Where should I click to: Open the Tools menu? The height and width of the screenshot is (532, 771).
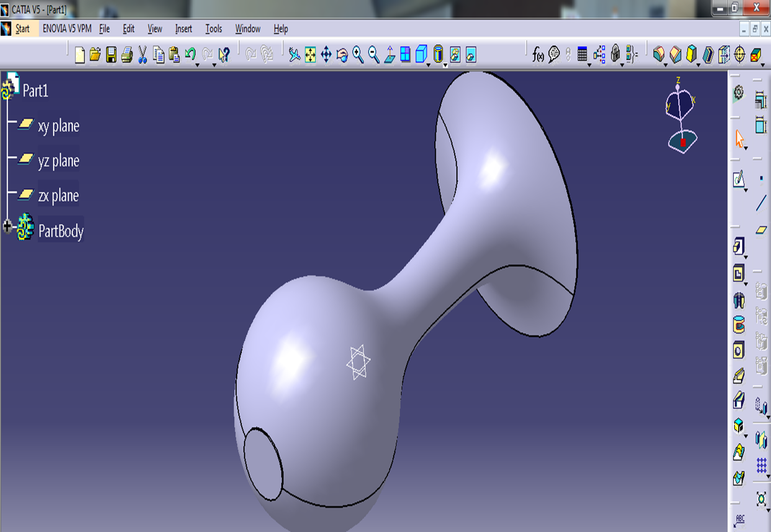click(x=213, y=29)
